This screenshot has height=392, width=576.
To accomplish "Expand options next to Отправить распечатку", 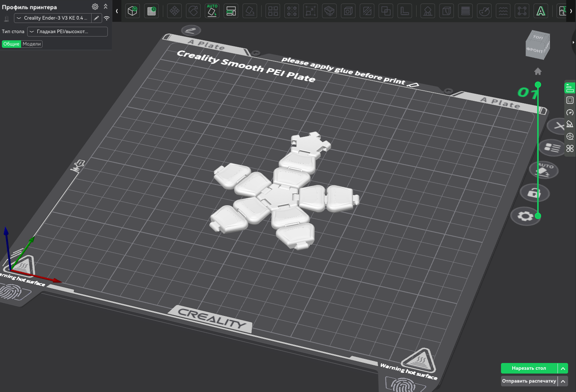I will tap(563, 381).
